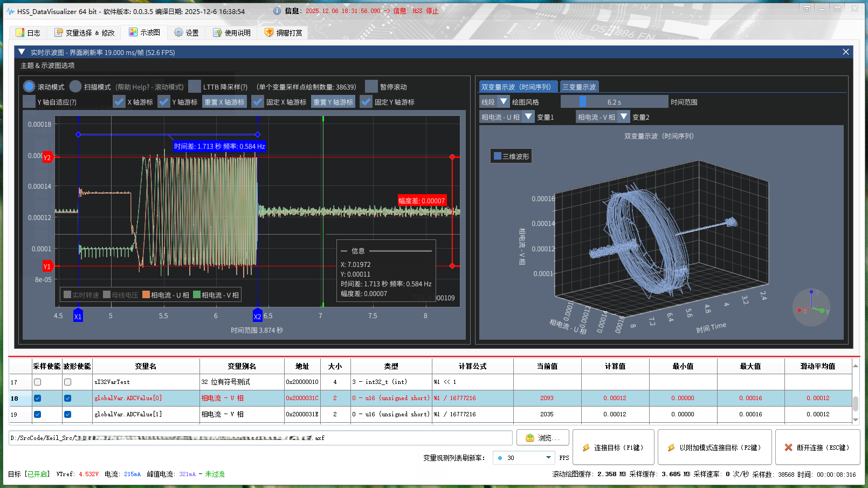Click the info icon in title bar
Screen dimensions: 868x488
[x=277, y=11]
